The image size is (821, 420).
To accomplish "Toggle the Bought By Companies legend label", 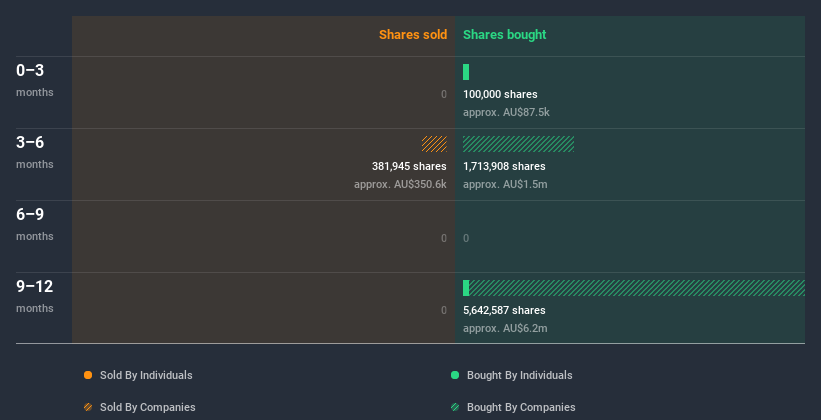I will [521, 407].
